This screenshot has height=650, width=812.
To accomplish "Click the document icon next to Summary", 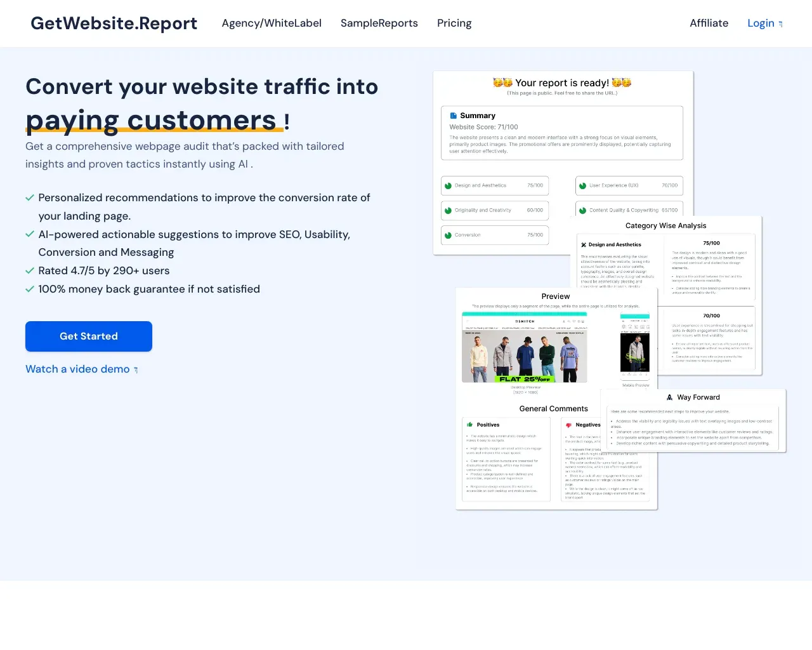I will [454, 116].
